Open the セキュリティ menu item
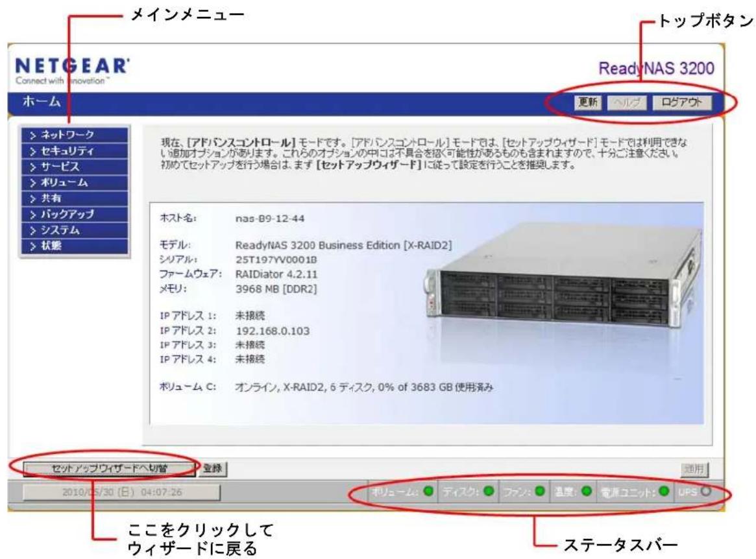756x559 pixels. point(75,151)
